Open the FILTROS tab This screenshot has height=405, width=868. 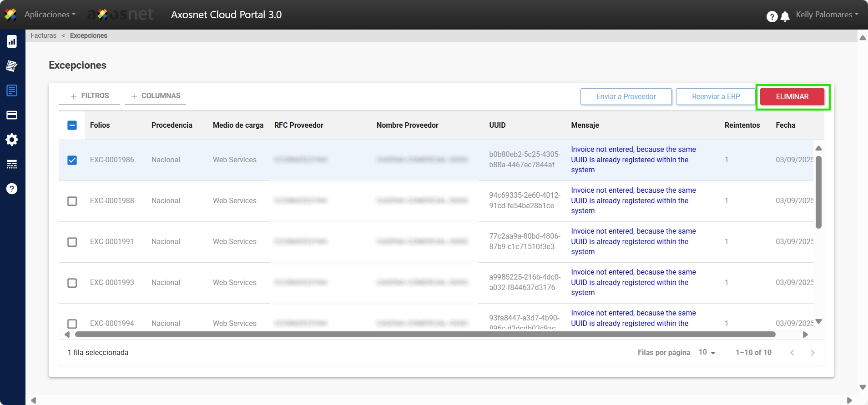click(90, 96)
